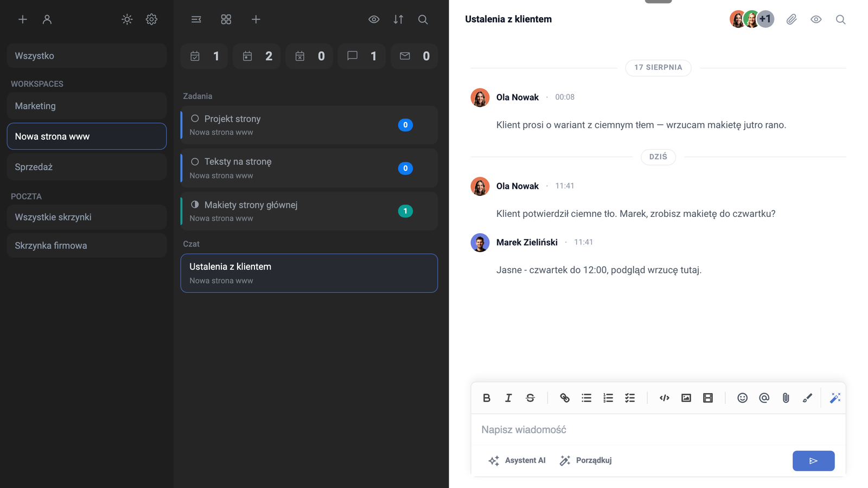Insert a link in message
The height and width of the screenshot is (488, 868).
pos(565,398)
